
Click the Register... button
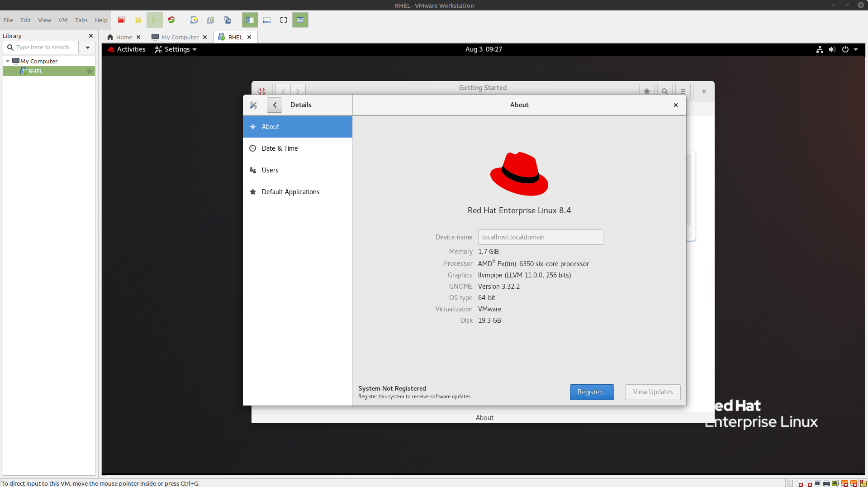pos(592,392)
